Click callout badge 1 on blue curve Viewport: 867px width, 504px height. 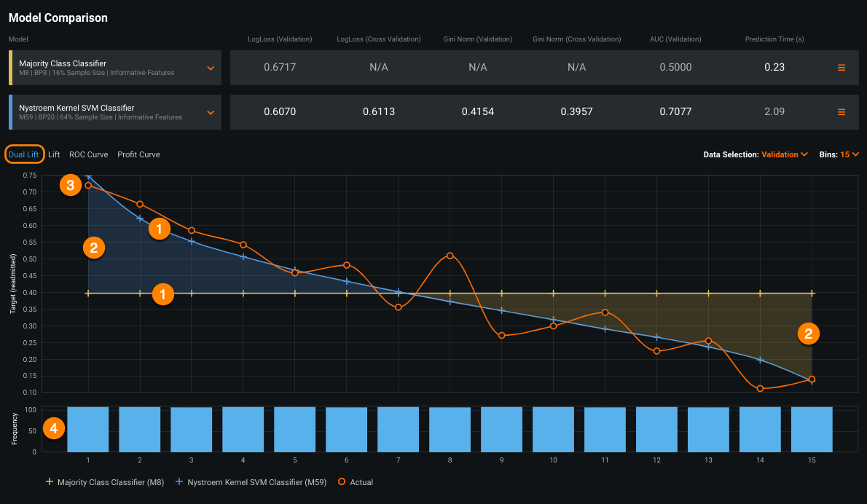pyautogui.click(x=159, y=229)
